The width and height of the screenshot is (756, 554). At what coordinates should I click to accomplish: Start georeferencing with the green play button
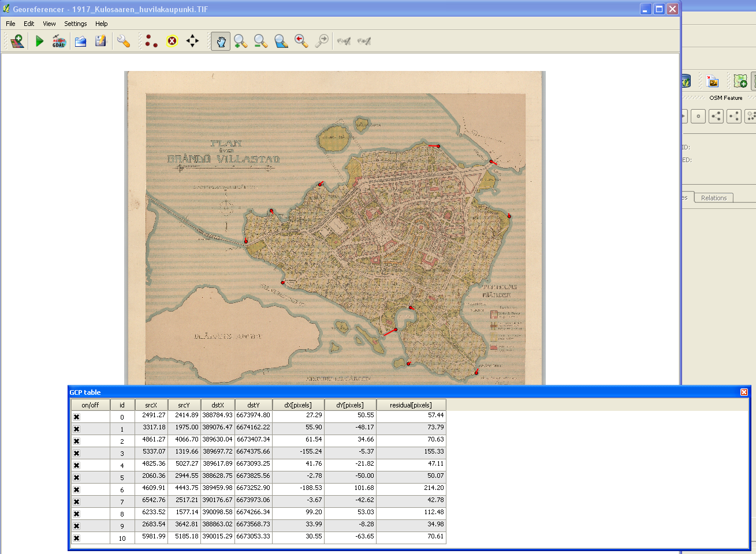pyautogui.click(x=39, y=41)
